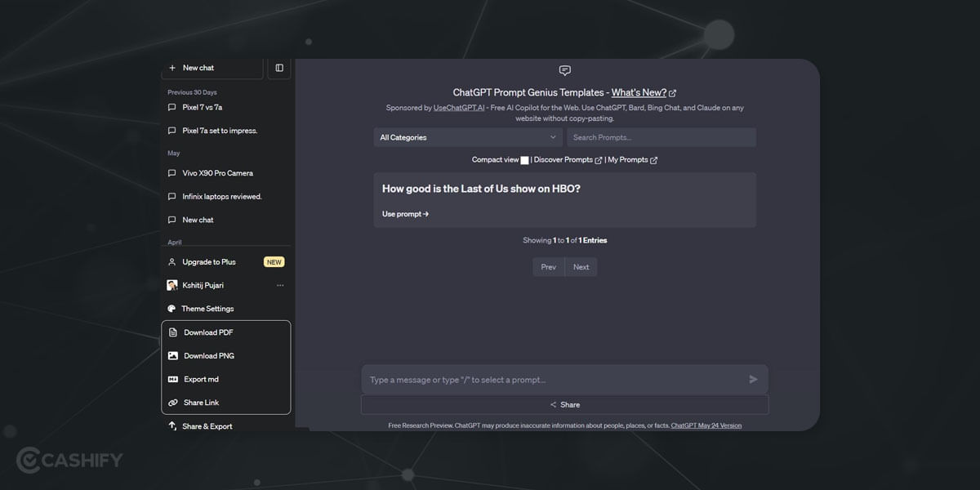Click external icon next to My Prompts

tap(653, 160)
